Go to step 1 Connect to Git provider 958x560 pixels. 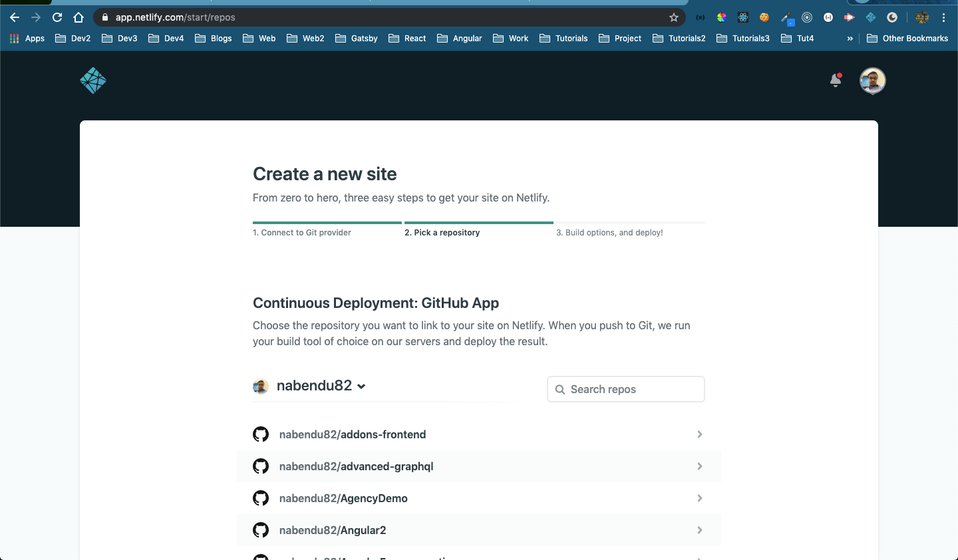pyautogui.click(x=302, y=233)
